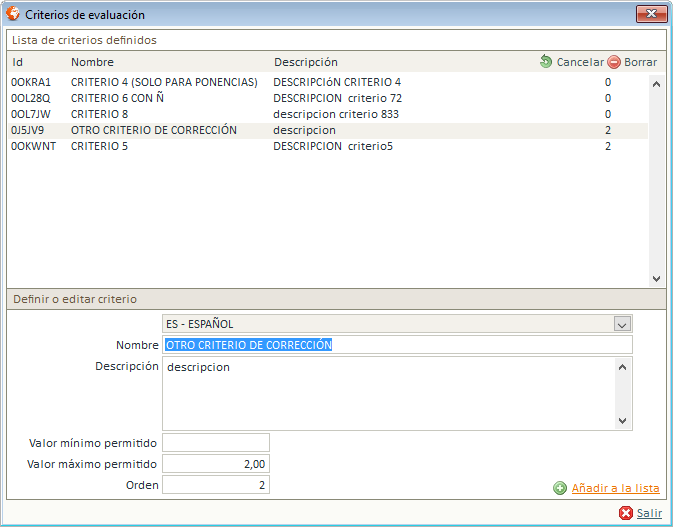673x527 pixels.
Task: Click the criteria list scroll down arrow
Action: coord(656,279)
